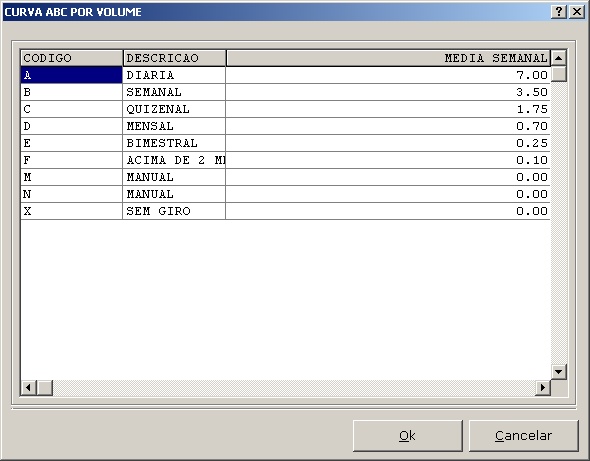Select code F cell

[71, 160]
